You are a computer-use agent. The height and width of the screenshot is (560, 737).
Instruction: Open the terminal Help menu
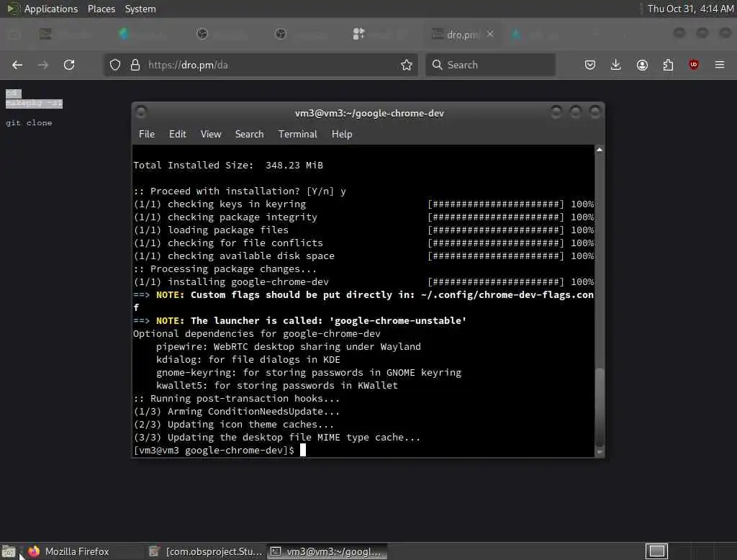tap(342, 134)
